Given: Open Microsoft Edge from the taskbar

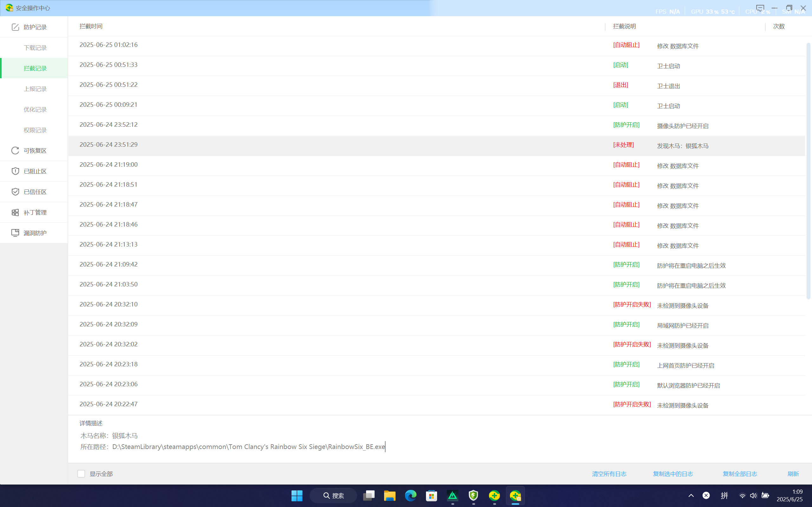Looking at the screenshot, I should point(410,495).
